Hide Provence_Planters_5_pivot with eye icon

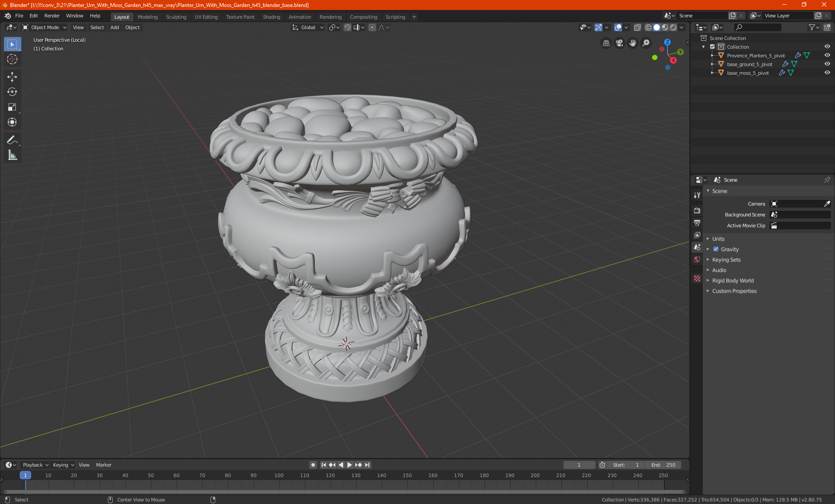coord(827,55)
